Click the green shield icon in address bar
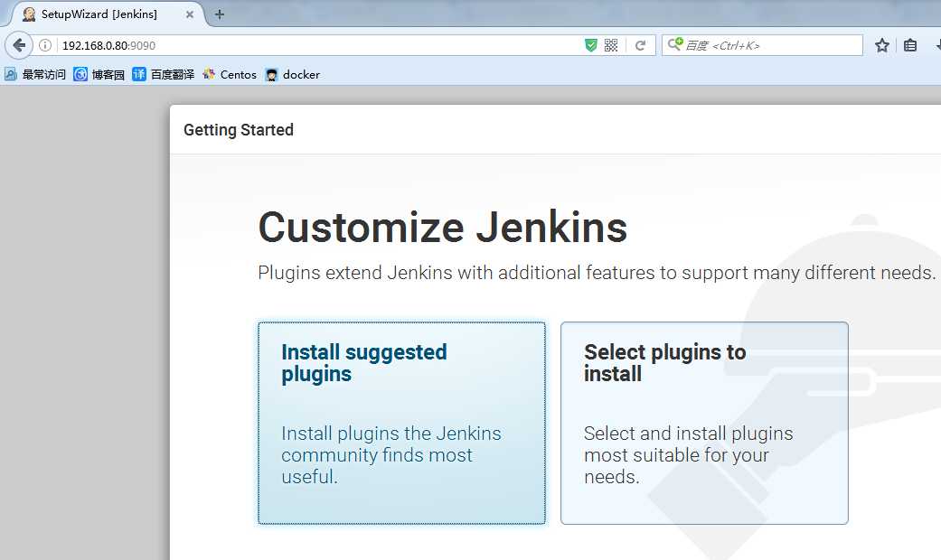Viewport: 941px width, 560px height. [591, 45]
